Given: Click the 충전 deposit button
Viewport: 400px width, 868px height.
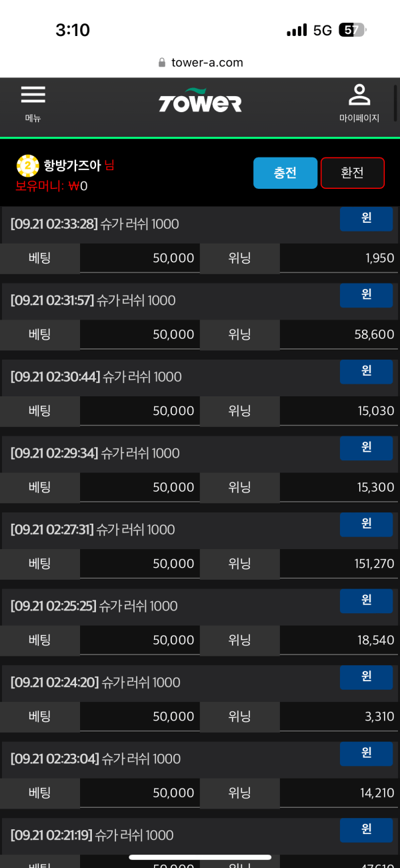Looking at the screenshot, I should click(285, 173).
